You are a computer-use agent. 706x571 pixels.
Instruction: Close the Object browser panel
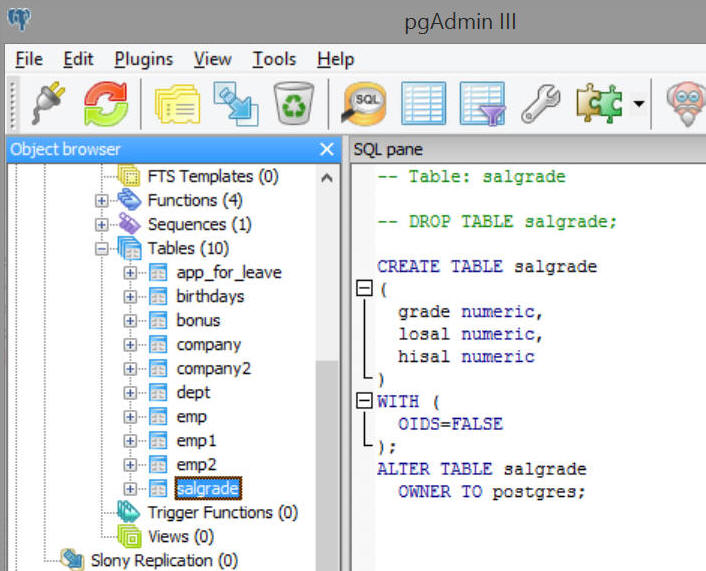326,149
